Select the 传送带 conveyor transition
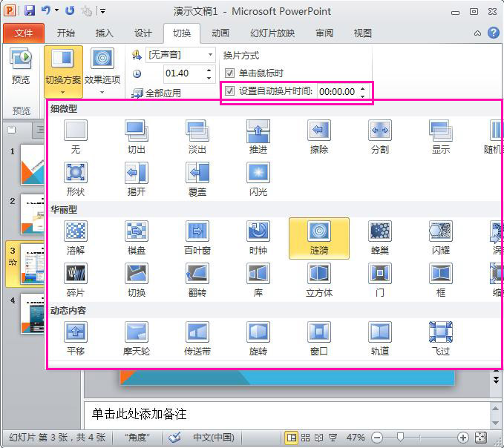This screenshot has height=448, width=504. coord(197,339)
